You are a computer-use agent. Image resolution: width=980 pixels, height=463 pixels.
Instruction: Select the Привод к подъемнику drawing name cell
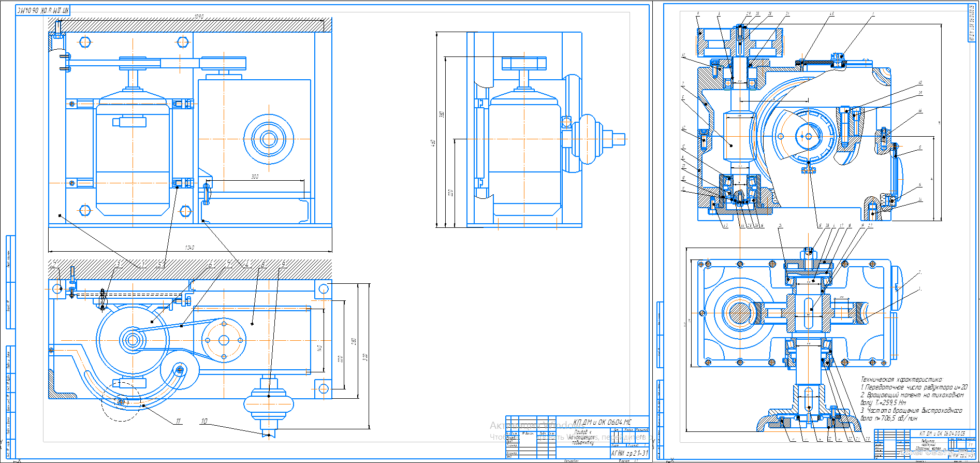point(581,437)
